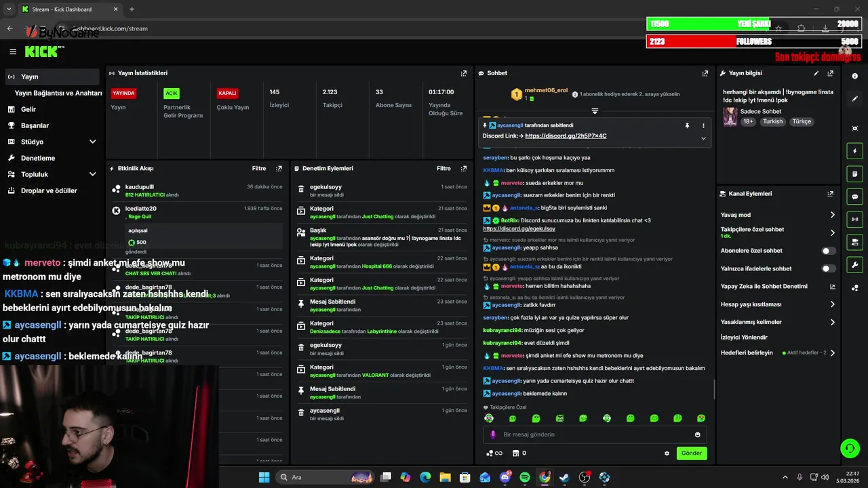Open Takipçilere özel sohbet options arrow
The width and height of the screenshot is (868, 488).
(x=833, y=232)
